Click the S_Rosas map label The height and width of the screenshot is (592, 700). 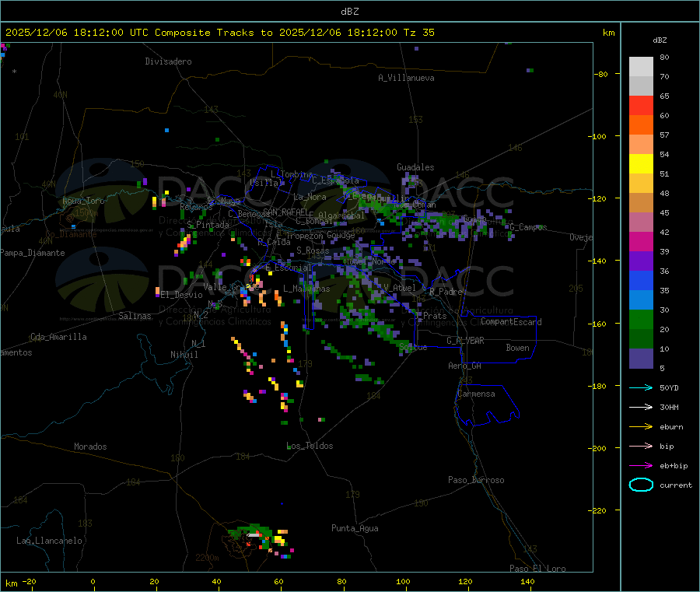click(x=313, y=250)
